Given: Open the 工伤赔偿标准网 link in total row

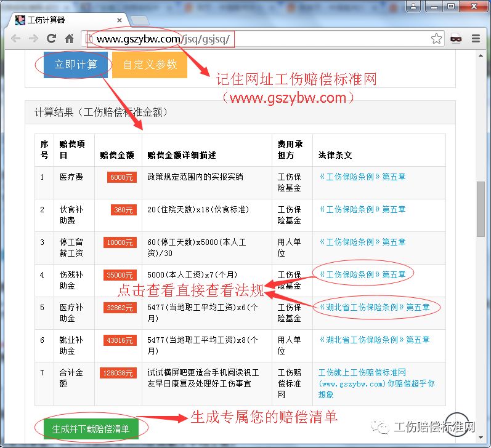Looking at the screenshot, I should [x=376, y=383].
